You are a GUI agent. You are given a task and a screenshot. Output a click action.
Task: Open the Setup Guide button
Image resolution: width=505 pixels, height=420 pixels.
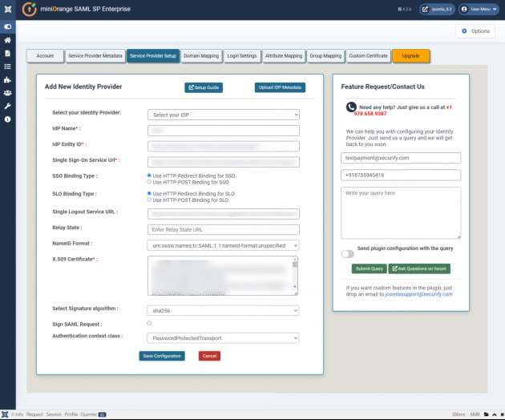(204, 87)
